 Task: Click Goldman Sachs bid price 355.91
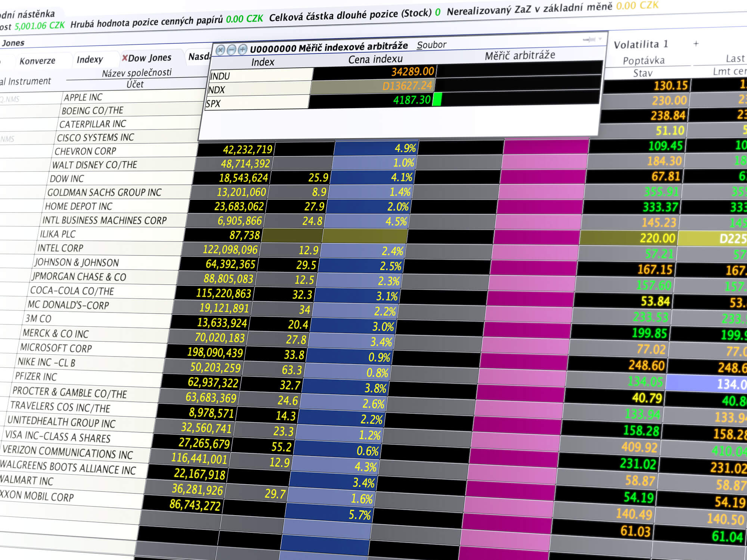coord(661,192)
